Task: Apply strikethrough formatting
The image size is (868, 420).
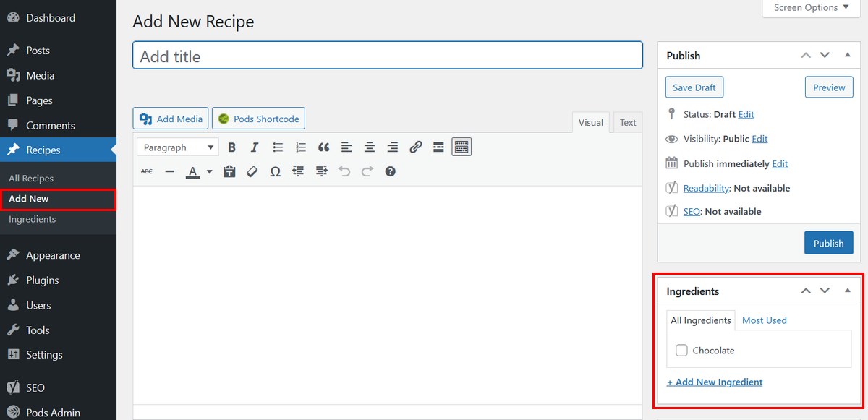Action: (146, 171)
